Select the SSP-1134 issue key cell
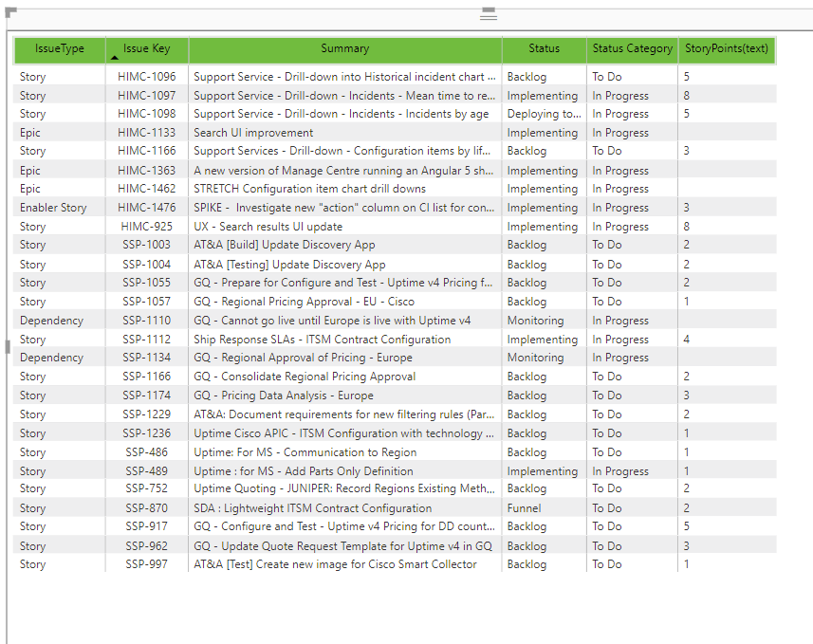The image size is (813, 644). (x=147, y=358)
